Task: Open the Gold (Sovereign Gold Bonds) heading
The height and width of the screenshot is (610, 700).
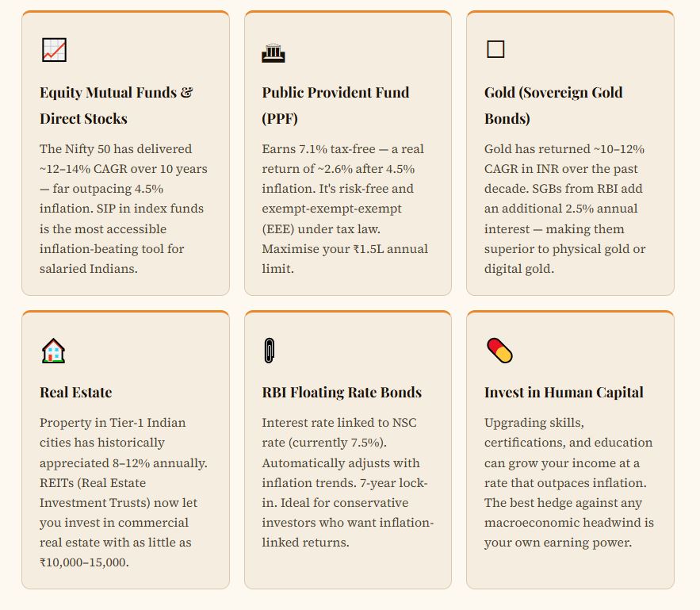Action: pos(553,106)
